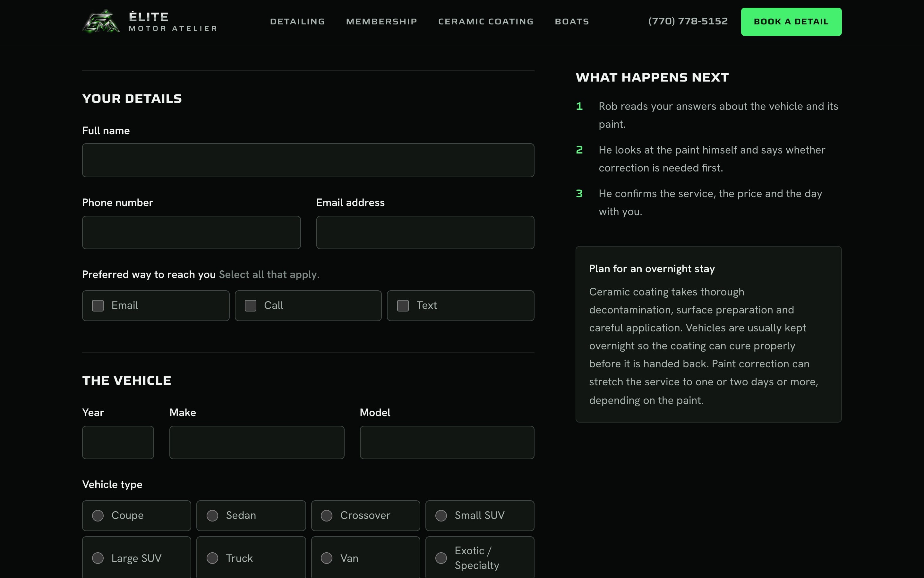
Task: Open the Detailing menu item
Action: coord(297,22)
